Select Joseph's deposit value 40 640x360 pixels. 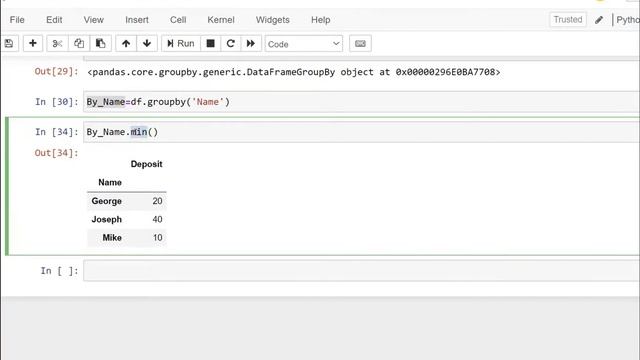(158, 219)
